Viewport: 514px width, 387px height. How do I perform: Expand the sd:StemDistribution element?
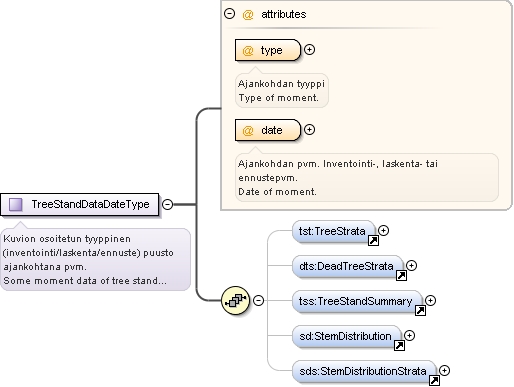[x=409, y=336]
